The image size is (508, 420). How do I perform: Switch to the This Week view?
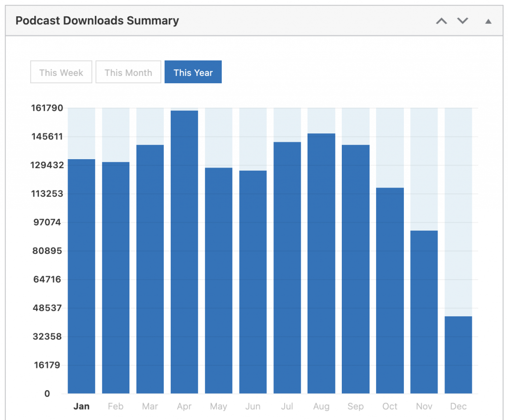tap(61, 72)
